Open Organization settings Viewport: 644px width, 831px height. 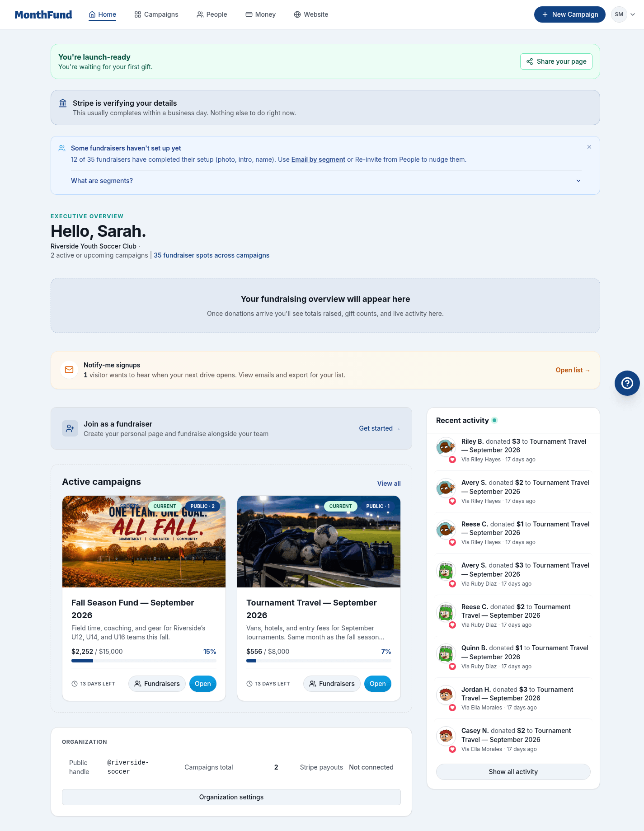coord(231,797)
